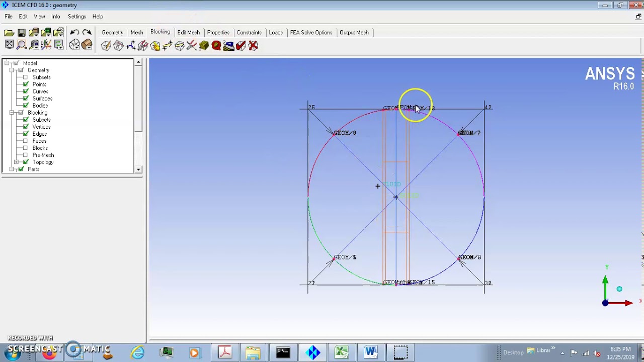
Task: Enable the Faces checkbox
Action: (x=26, y=141)
